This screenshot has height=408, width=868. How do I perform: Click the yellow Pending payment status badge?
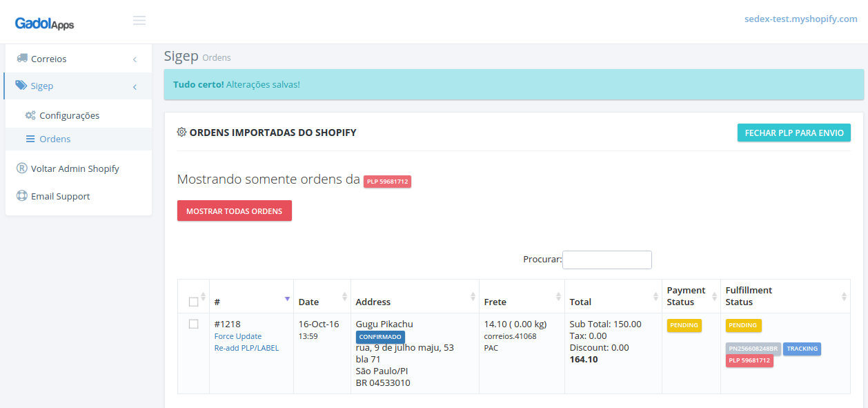click(x=684, y=325)
